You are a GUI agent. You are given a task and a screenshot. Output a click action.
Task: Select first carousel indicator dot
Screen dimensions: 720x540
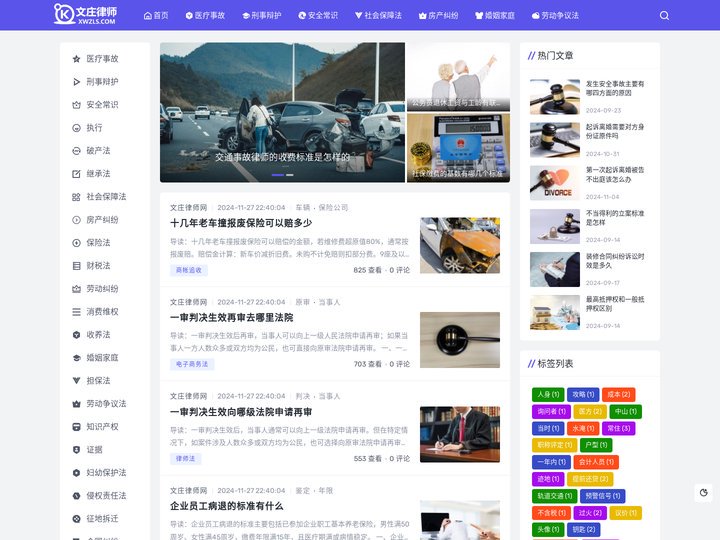[278, 175]
